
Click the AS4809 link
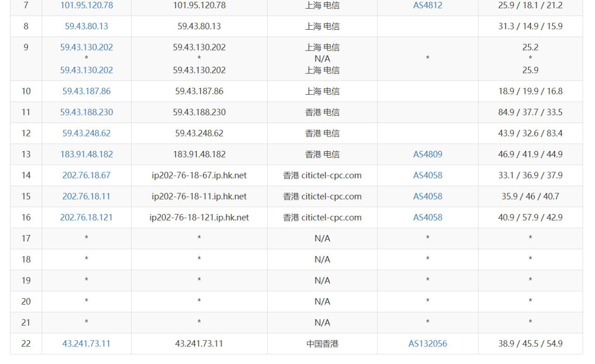click(x=428, y=154)
